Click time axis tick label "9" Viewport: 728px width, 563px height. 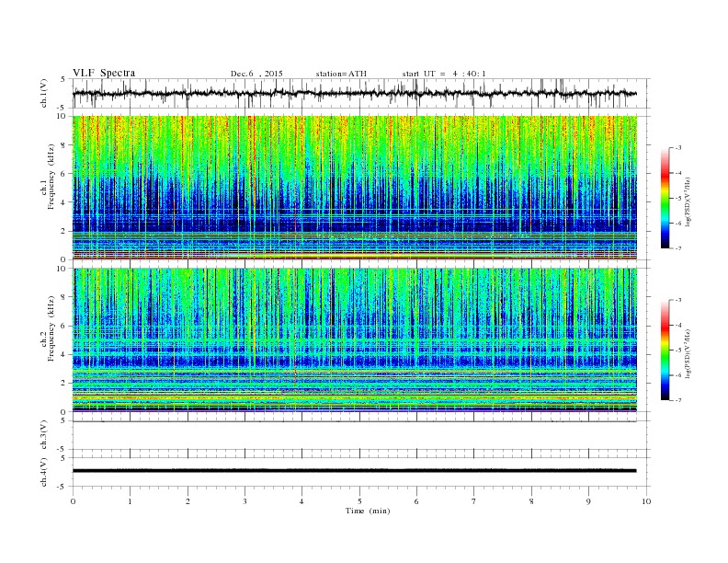click(588, 501)
